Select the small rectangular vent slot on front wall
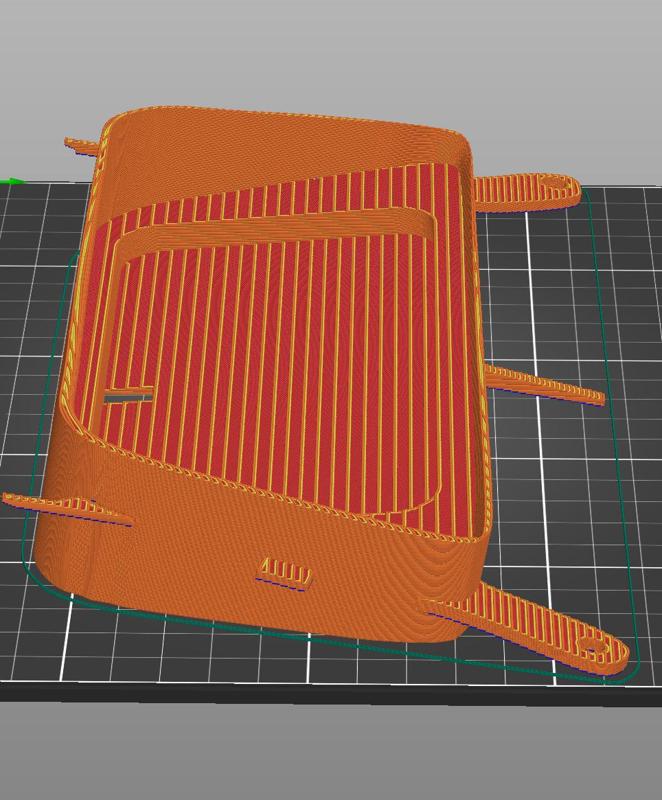The height and width of the screenshot is (800, 662). 285,574
